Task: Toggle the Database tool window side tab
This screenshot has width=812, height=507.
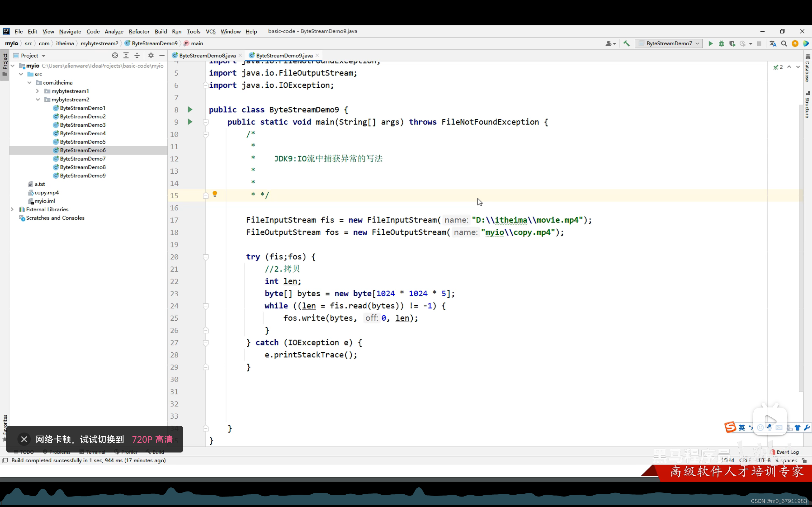Action: (807, 68)
